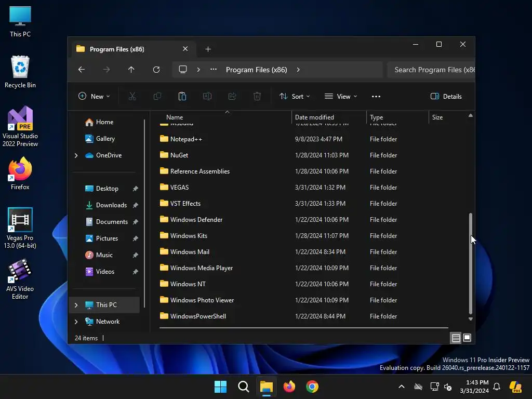Select the VST Effects folder
This screenshot has width=532, height=399.
click(185, 204)
